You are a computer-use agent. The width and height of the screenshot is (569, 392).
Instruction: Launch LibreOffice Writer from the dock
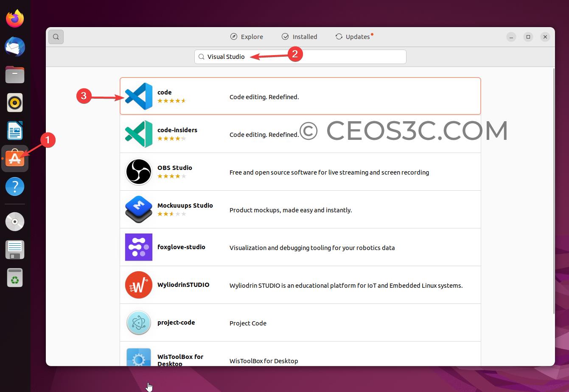[x=15, y=131]
